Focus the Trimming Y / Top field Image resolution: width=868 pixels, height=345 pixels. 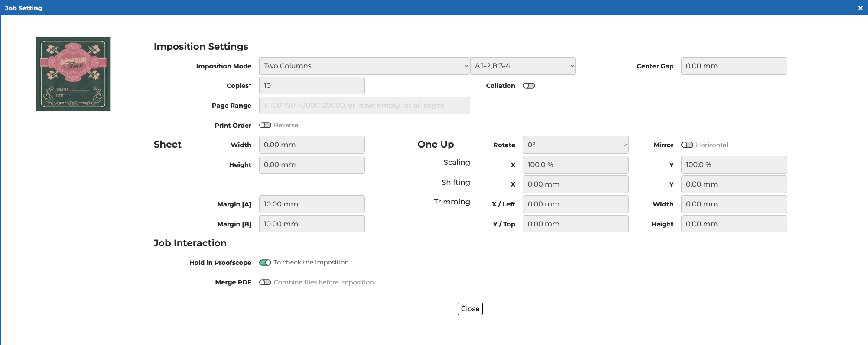(575, 224)
